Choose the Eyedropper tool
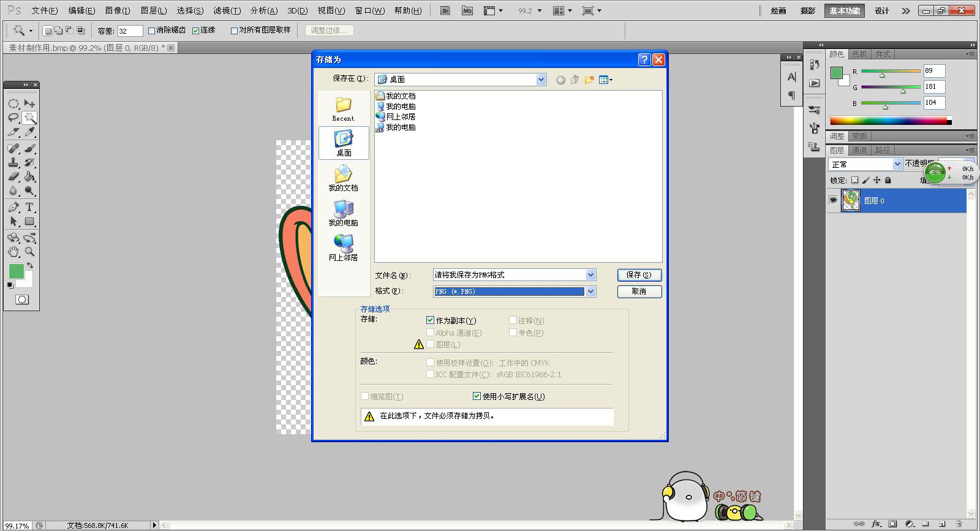980x531 pixels. (29, 132)
